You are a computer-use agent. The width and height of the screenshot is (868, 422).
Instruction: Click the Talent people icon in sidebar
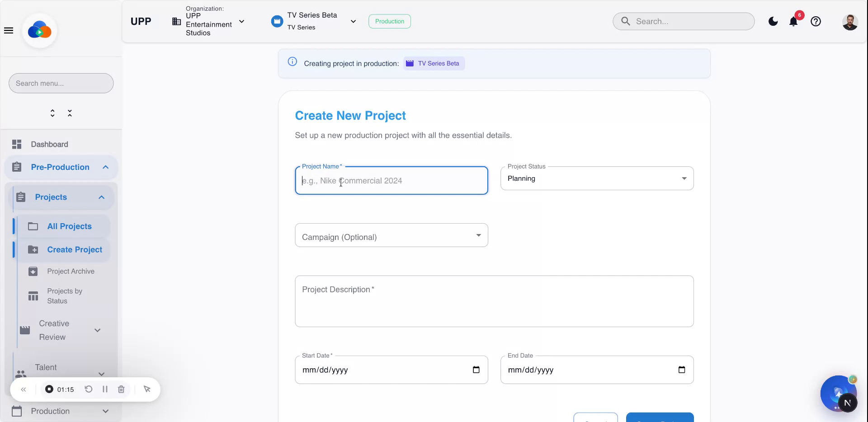pos(21,374)
